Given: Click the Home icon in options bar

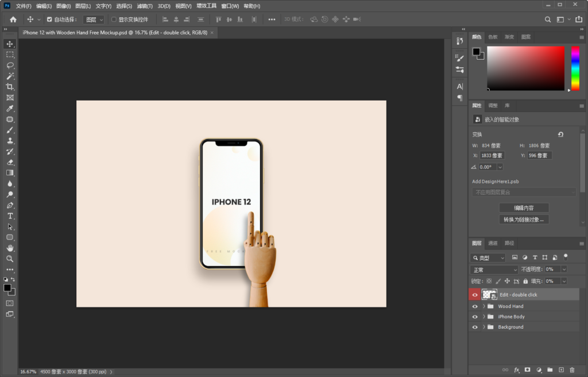Looking at the screenshot, I should [13, 20].
